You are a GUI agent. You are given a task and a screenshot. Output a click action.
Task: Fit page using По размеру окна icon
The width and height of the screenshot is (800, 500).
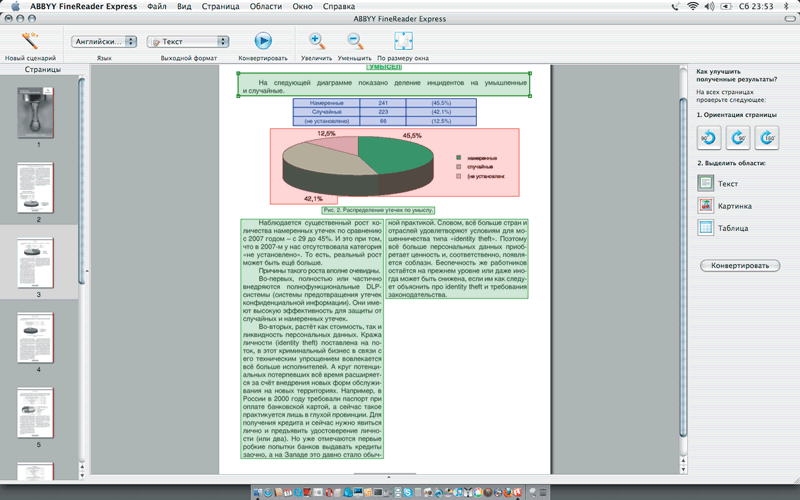coord(403,41)
